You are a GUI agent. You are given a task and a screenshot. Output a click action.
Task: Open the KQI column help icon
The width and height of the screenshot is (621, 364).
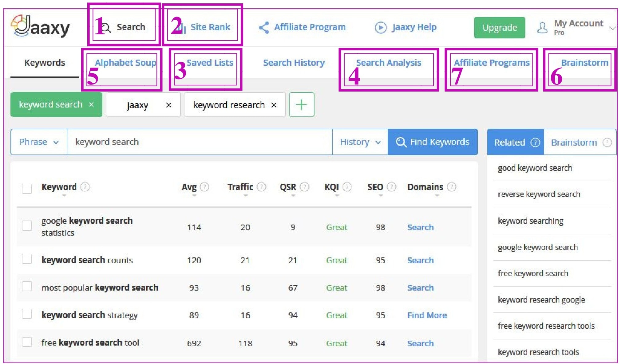pyautogui.click(x=347, y=187)
